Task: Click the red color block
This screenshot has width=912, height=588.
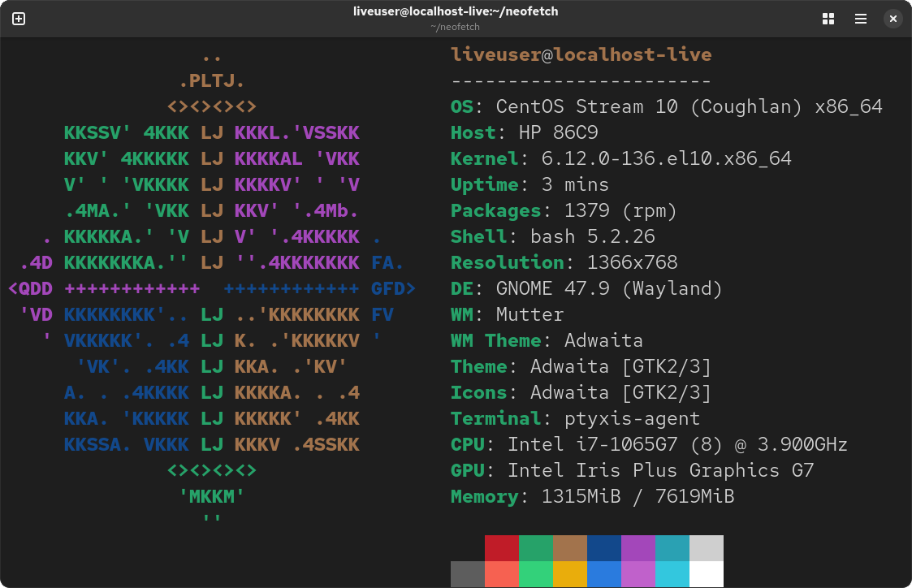Action: 502,548
